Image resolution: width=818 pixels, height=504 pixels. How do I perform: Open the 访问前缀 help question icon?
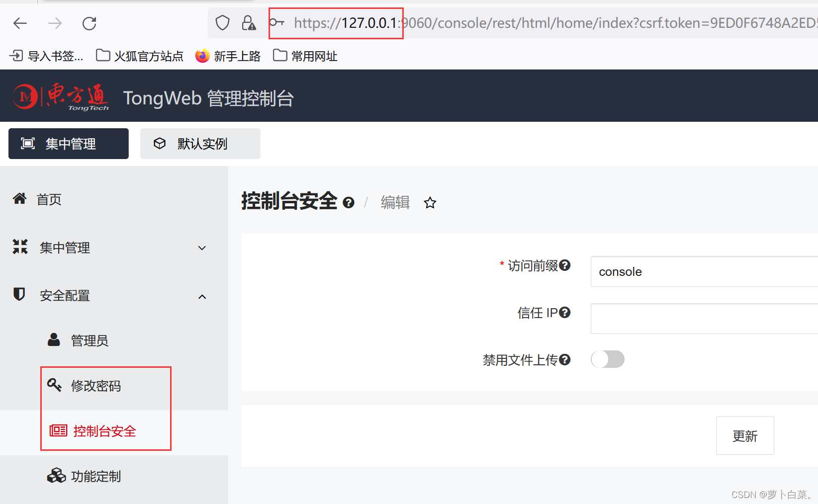tap(565, 265)
